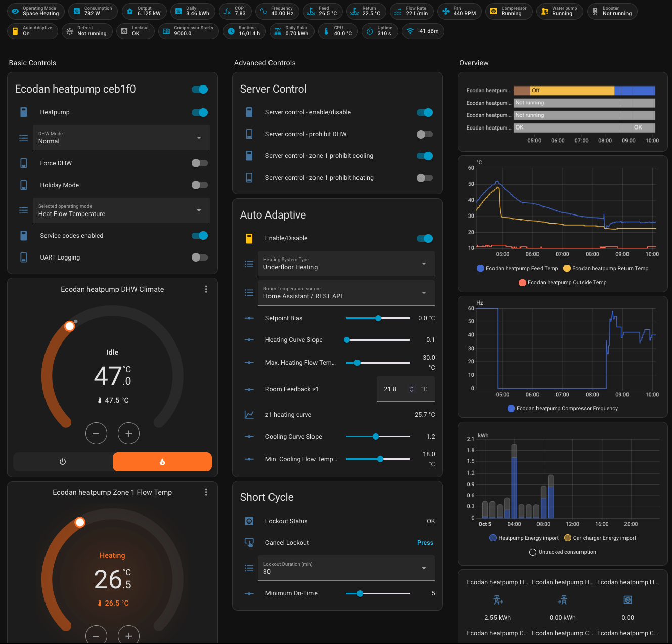Click the flame heat mode icon button
The width and height of the screenshot is (672, 644).
[162, 462]
